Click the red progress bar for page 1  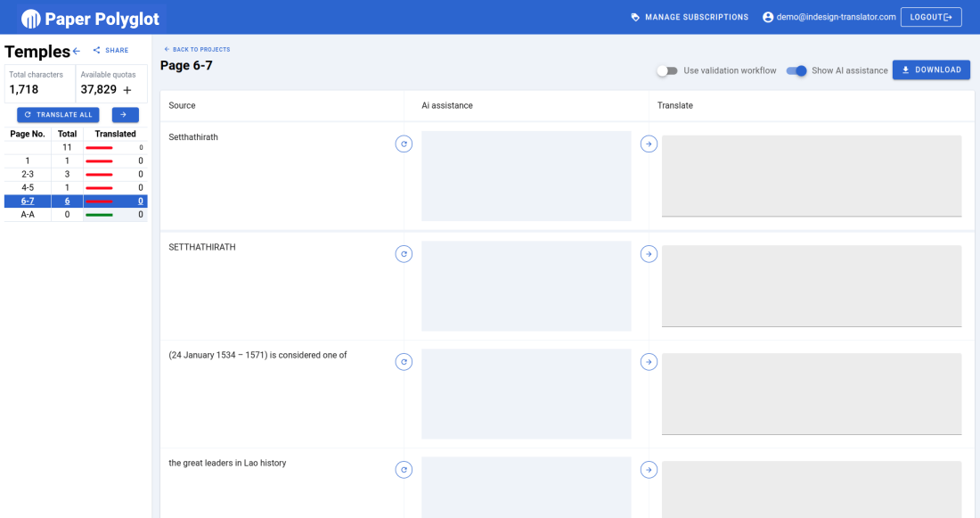99,161
